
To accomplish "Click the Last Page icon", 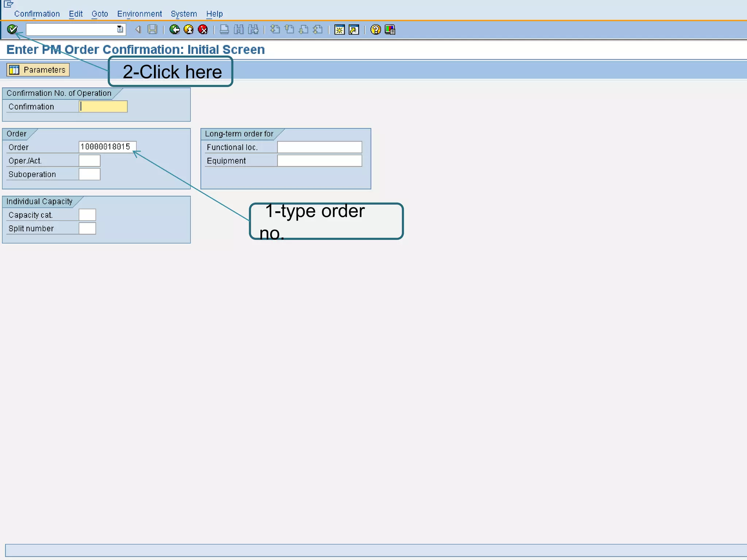I will pyautogui.click(x=318, y=30).
